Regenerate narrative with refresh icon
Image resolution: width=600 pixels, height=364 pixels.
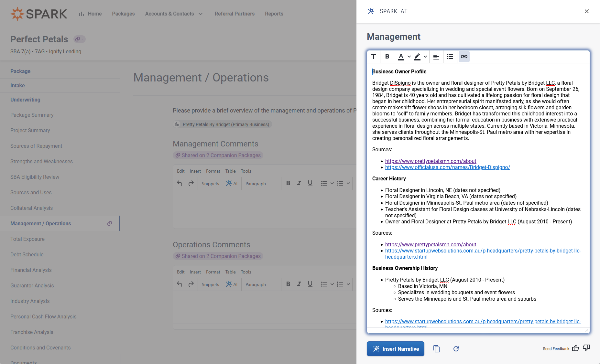coord(456,349)
